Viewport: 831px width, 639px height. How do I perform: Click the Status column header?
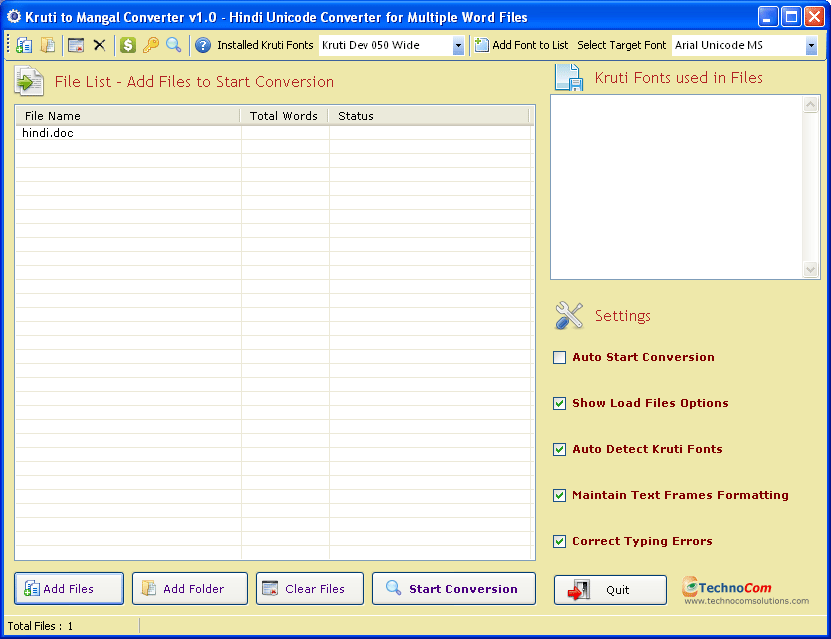click(x=429, y=116)
